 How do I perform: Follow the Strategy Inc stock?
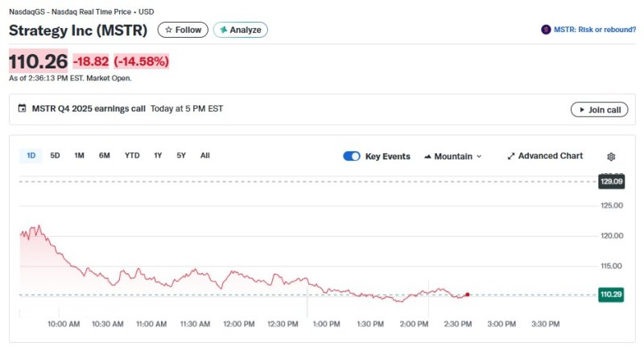coord(183,30)
